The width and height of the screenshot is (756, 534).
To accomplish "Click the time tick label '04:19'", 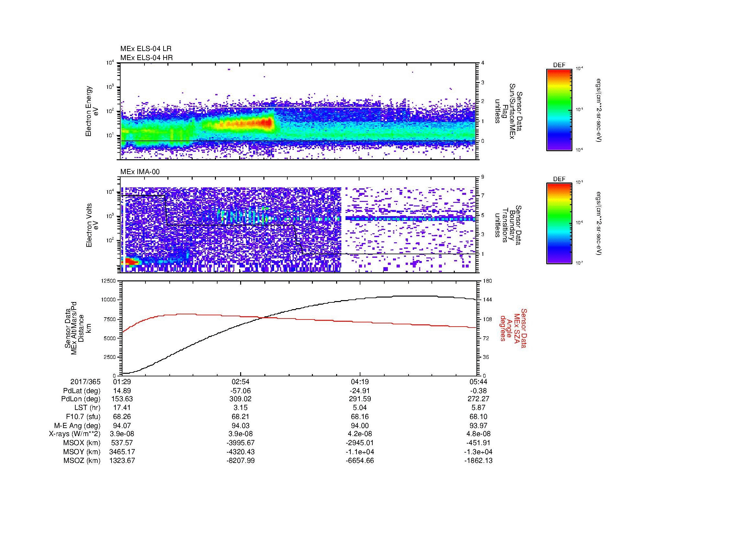I will point(360,382).
